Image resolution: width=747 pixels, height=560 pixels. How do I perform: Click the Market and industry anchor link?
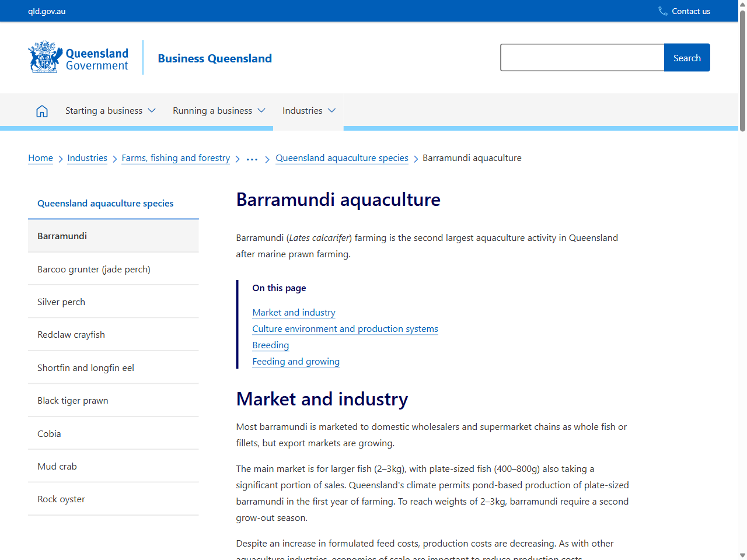point(294,312)
